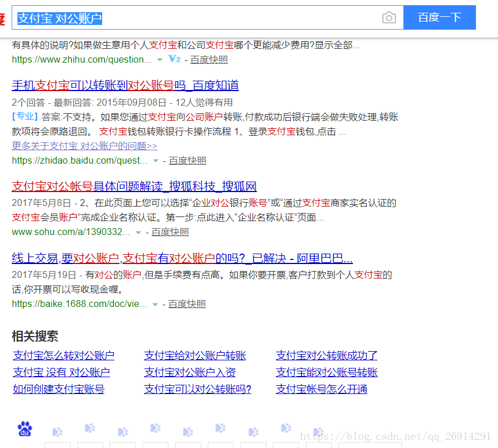Expand the arrow beside the sohu.com URL
The image size is (498, 448).
coord(138,232)
